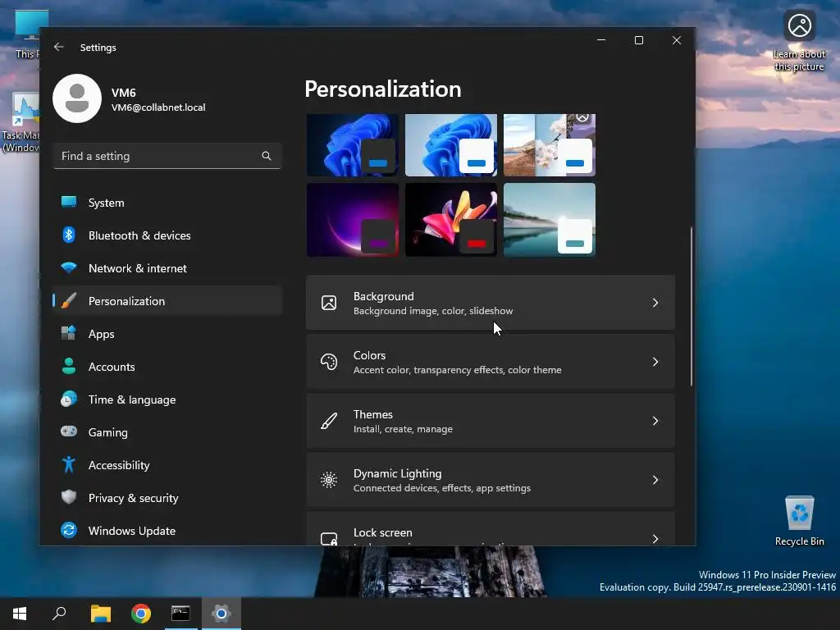Viewport: 840px width, 630px height.
Task: Click the Dynamic Lighting sun icon
Action: 329,480
